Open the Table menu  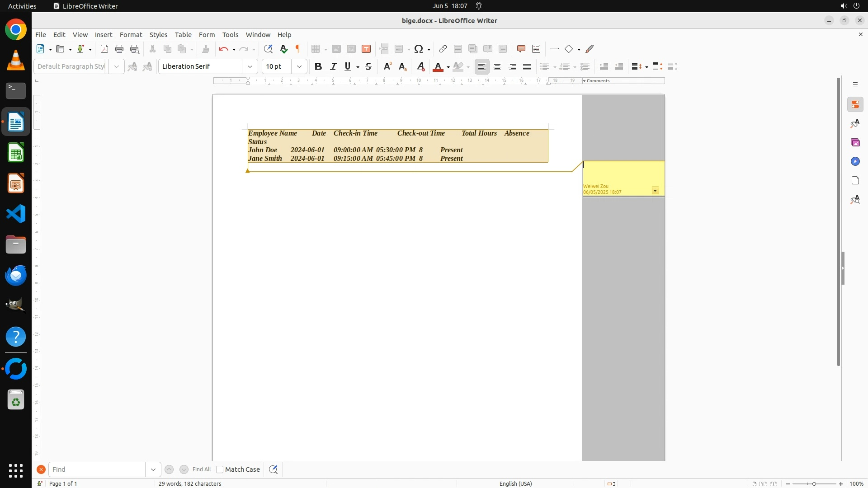[183, 34]
